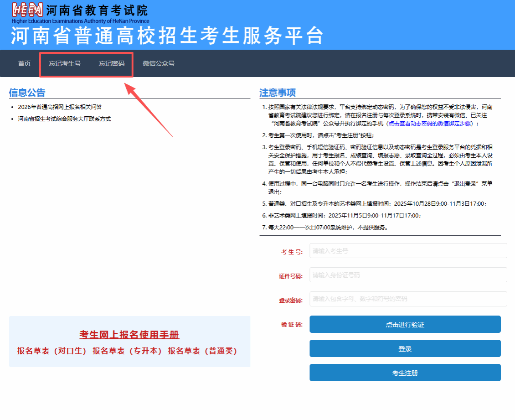515x420 pixels.
Task: Click the 河南省教育考试院 header text
Action: tap(97, 10)
